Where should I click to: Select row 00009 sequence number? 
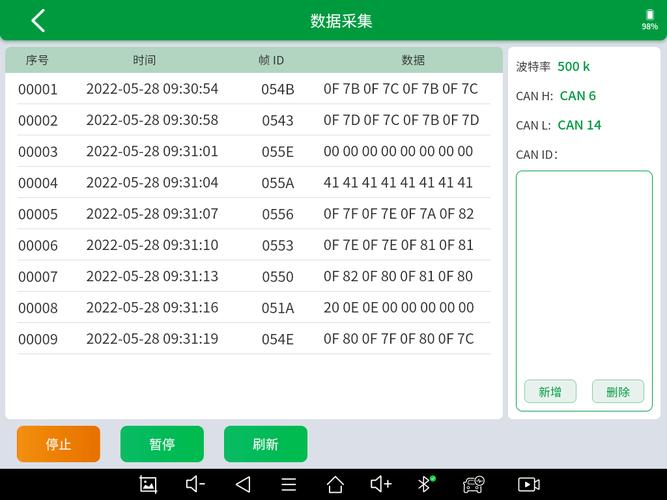pos(38,339)
